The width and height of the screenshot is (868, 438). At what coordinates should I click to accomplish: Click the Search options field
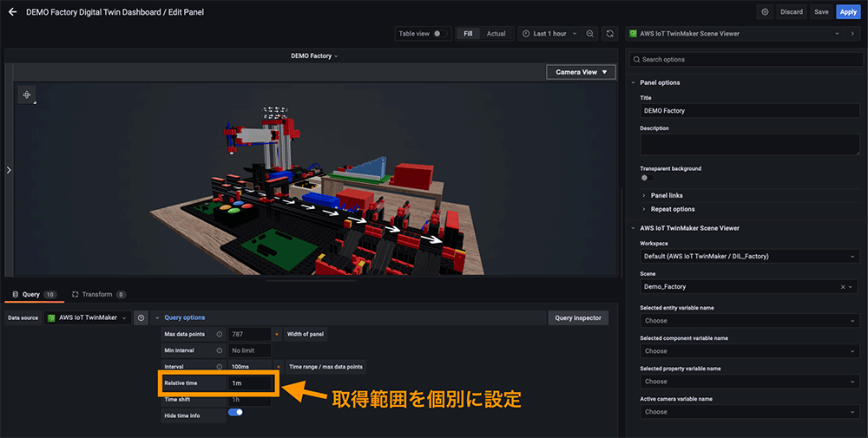click(746, 59)
